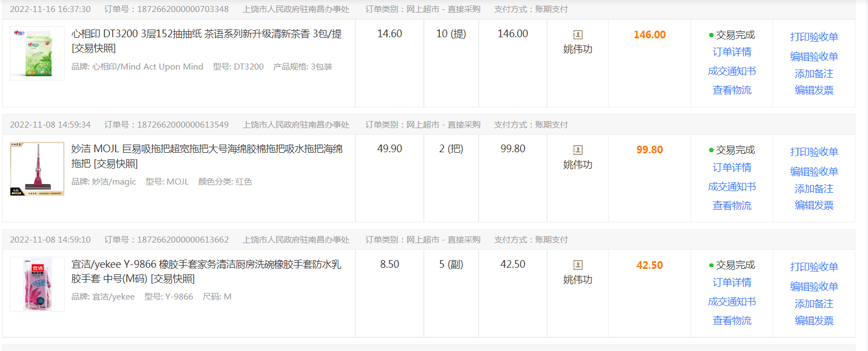The width and height of the screenshot is (868, 351).
Task: View 查看物流 for the 宜洁 gloves order
Action: (732, 320)
